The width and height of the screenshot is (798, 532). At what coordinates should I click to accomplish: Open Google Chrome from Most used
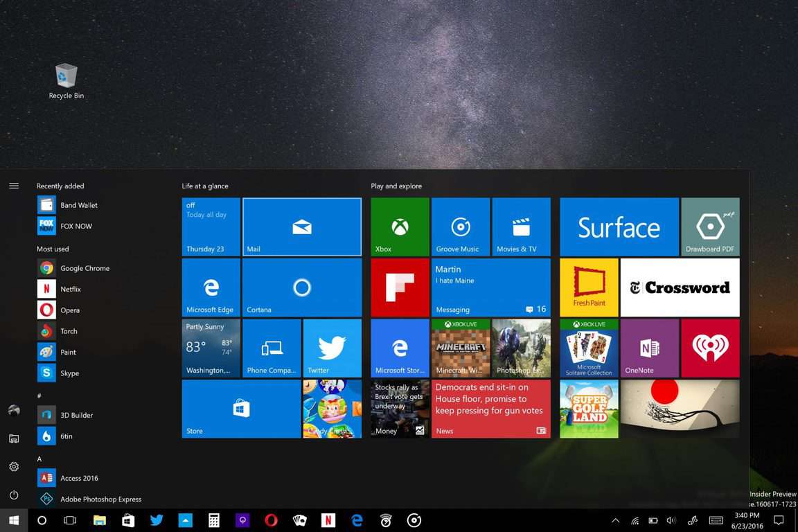[x=84, y=268]
